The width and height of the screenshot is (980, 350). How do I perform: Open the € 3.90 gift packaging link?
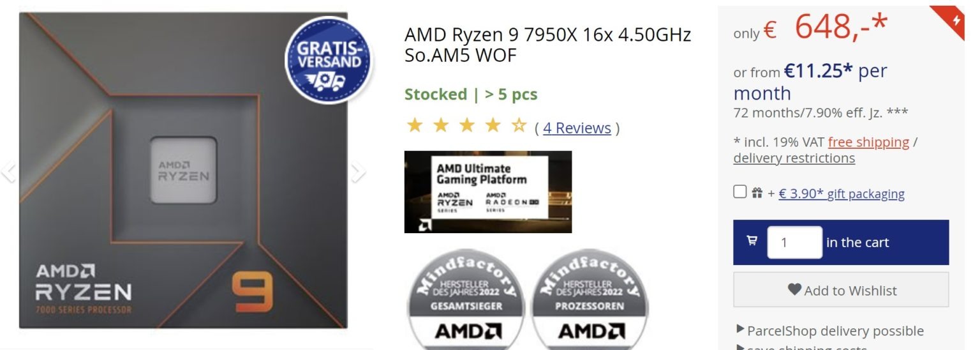click(842, 194)
